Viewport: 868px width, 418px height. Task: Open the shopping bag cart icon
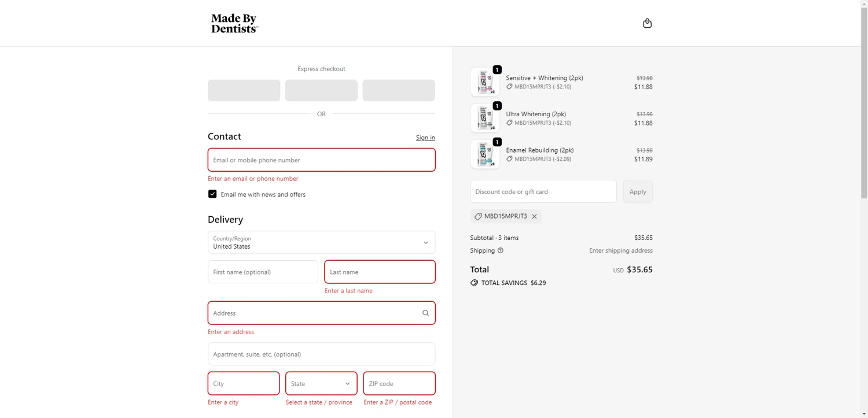pos(647,23)
